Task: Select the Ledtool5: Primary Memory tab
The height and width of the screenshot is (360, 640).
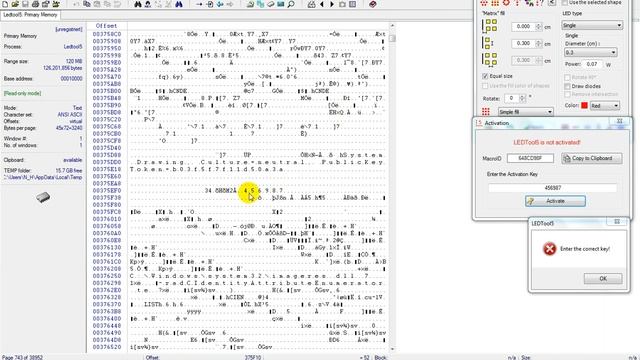Action: 31,15
